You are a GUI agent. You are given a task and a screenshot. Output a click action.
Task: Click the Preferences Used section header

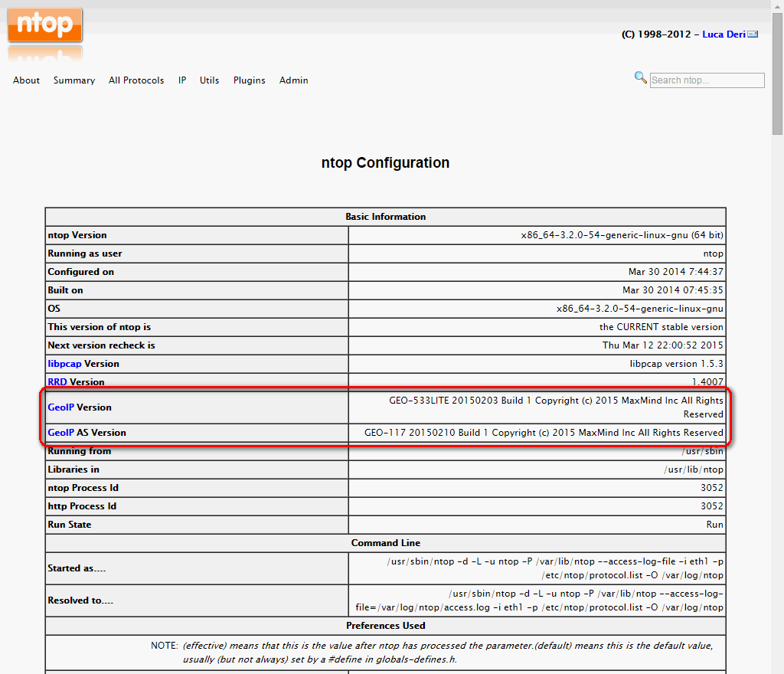pyautogui.click(x=386, y=626)
